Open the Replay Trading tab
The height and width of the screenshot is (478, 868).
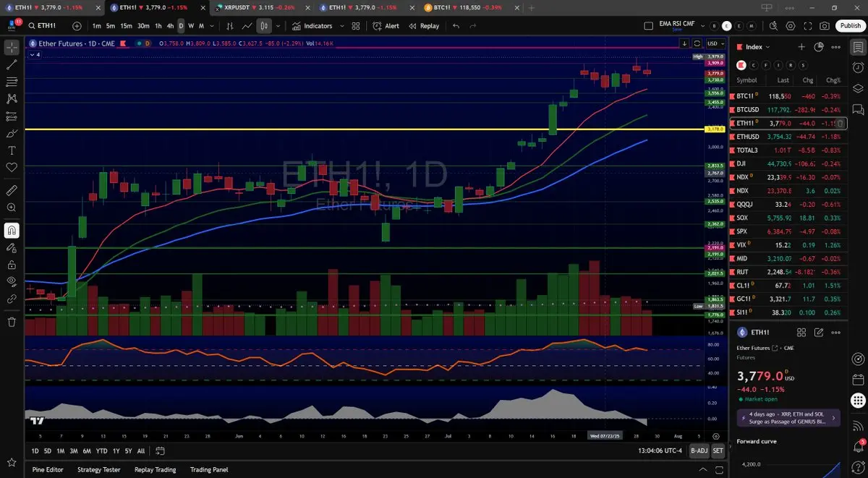(x=155, y=469)
